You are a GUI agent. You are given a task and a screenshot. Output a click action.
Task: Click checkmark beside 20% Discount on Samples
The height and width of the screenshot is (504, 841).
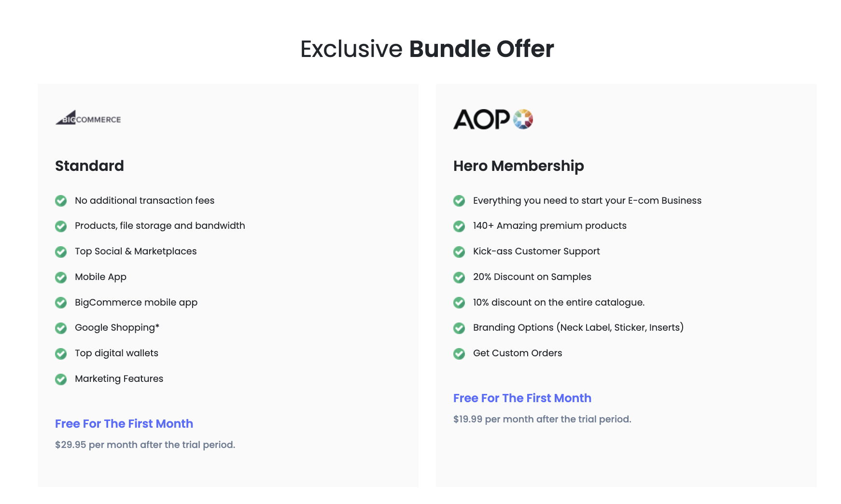pyautogui.click(x=459, y=277)
